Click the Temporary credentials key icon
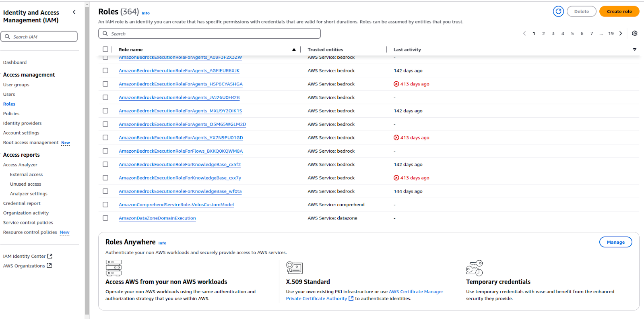644x319 pixels. [x=474, y=268]
